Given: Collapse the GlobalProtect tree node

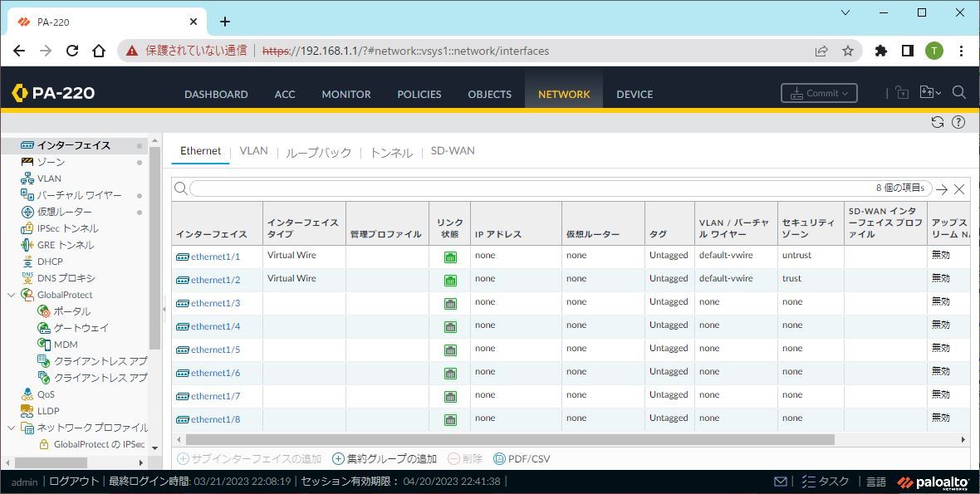Looking at the screenshot, I should tap(12, 295).
